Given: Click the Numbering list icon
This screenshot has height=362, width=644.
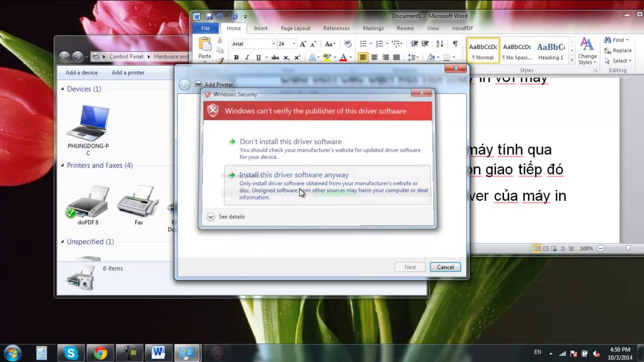Looking at the screenshot, I should point(380,44).
